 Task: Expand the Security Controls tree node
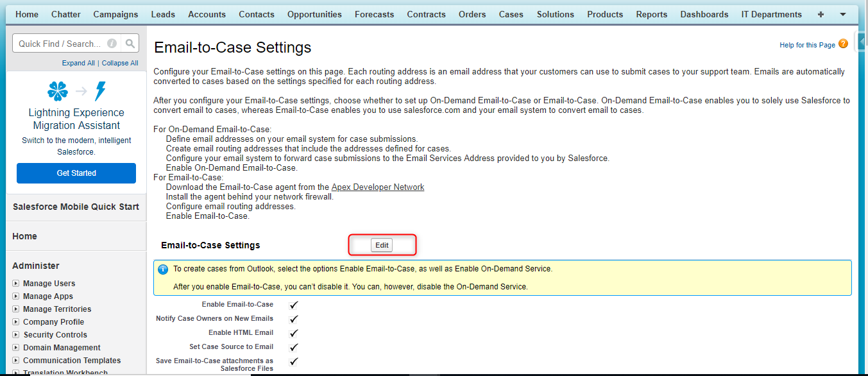point(16,335)
